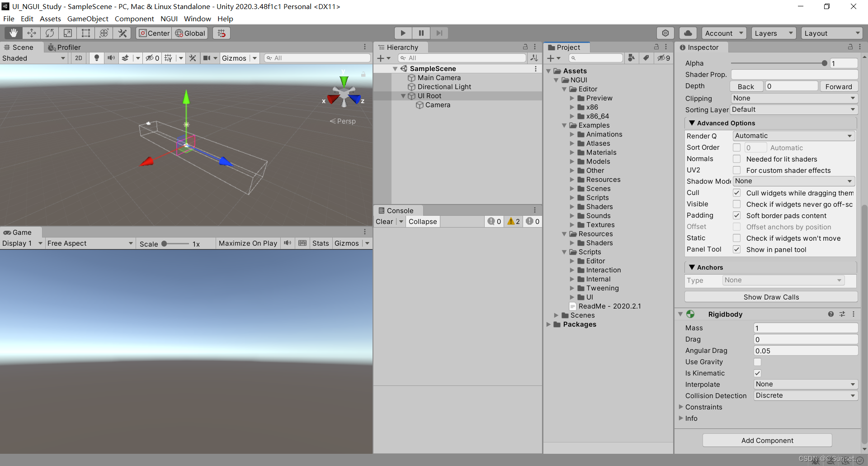Toggle Sort Order checkbox
The height and width of the screenshot is (466, 868).
737,147
